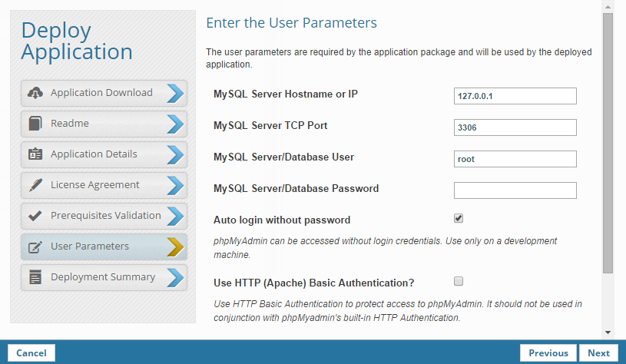Click the cloud download icon beside Application Download
The width and height of the screenshot is (626, 364).
[x=35, y=93]
